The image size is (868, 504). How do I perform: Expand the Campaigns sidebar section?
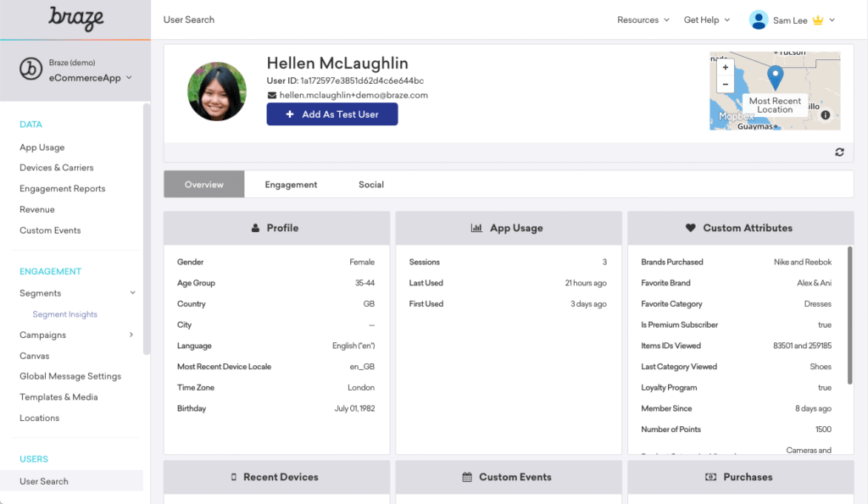pos(131,335)
